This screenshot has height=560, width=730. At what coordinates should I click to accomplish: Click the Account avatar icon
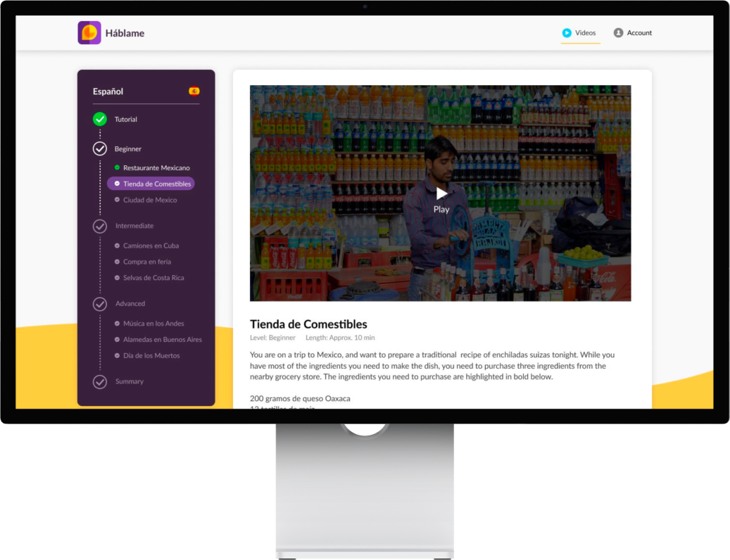[618, 33]
